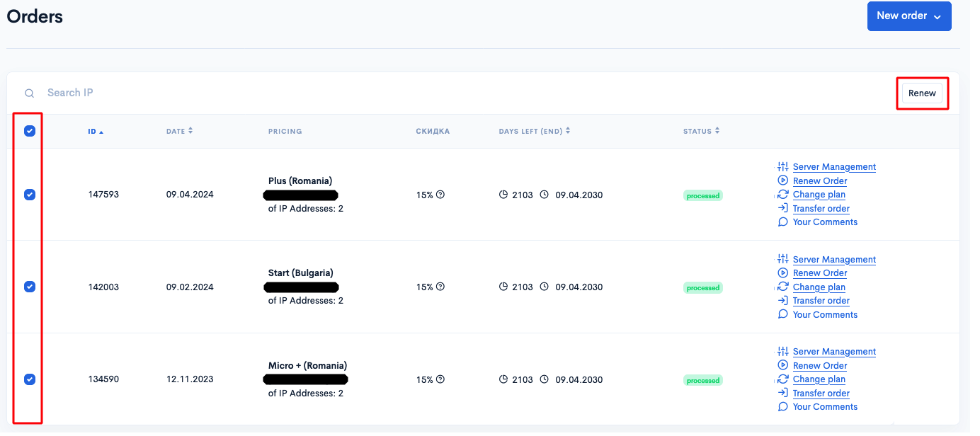Click the Micro + (Romania) plan name
The width and height of the screenshot is (980, 436).
tap(307, 365)
